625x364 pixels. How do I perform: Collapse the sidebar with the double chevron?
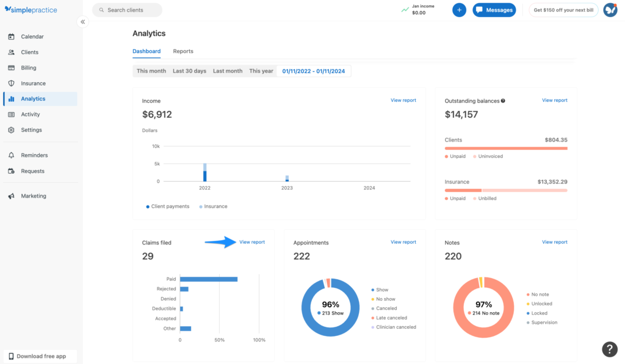pyautogui.click(x=82, y=22)
